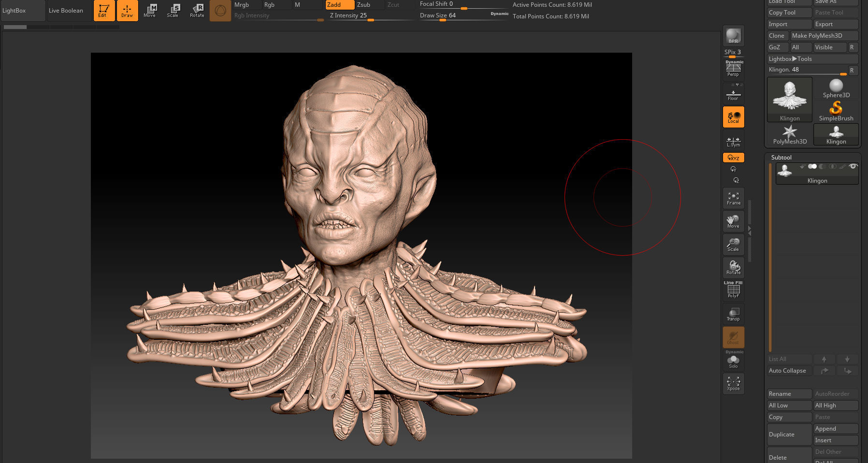Click the Export button
Image resolution: width=868 pixels, height=463 pixels.
pos(836,24)
